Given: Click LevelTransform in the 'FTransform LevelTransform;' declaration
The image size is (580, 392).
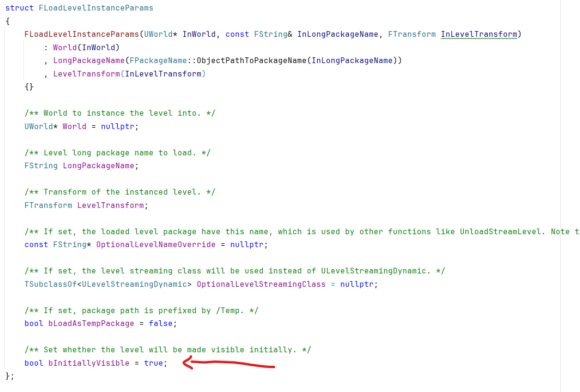Looking at the screenshot, I should (111, 205).
